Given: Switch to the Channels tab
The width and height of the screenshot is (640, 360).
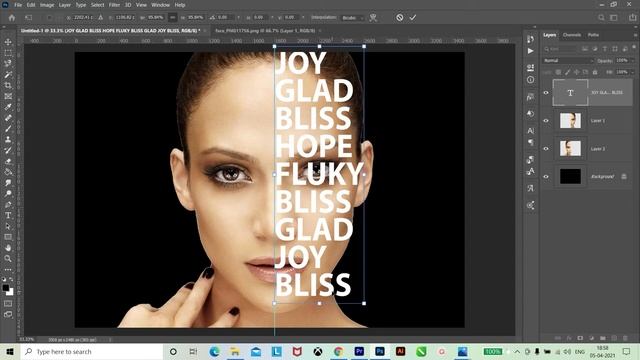Looking at the screenshot, I should [x=571, y=35].
